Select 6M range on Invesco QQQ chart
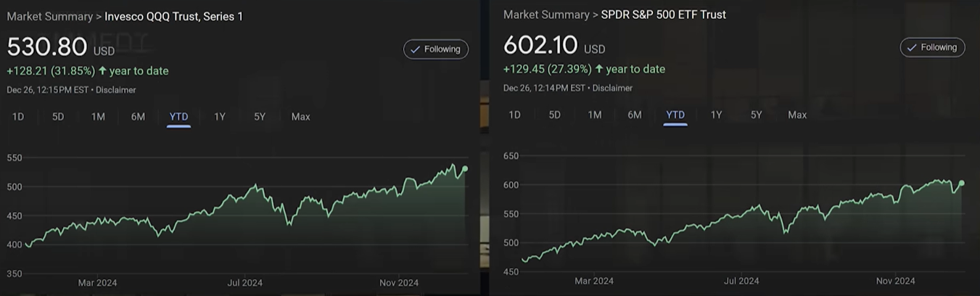Screen dimensions: 980x296 pos(138,117)
